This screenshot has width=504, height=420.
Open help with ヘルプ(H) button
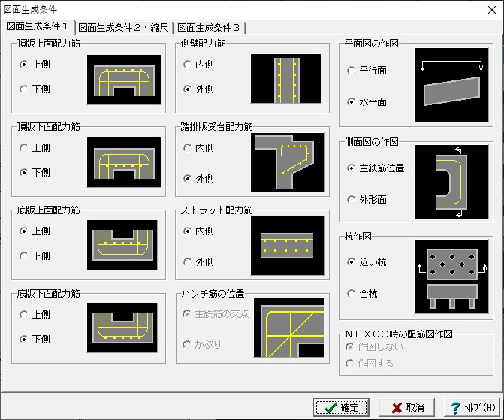pyautogui.click(x=472, y=408)
